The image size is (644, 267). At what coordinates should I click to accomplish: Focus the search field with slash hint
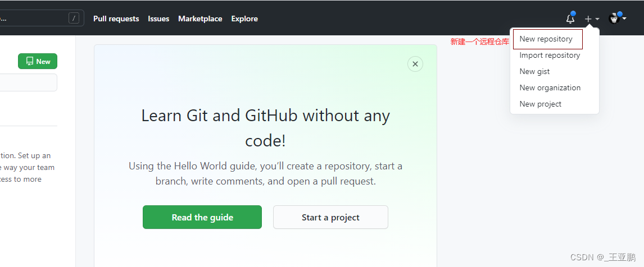click(42, 18)
